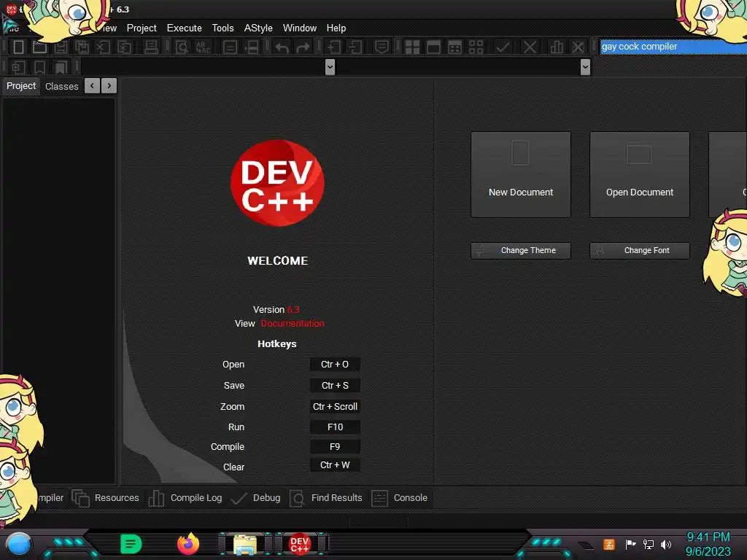Open the Find Results bottom tab
747x560 pixels.
click(326, 498)
